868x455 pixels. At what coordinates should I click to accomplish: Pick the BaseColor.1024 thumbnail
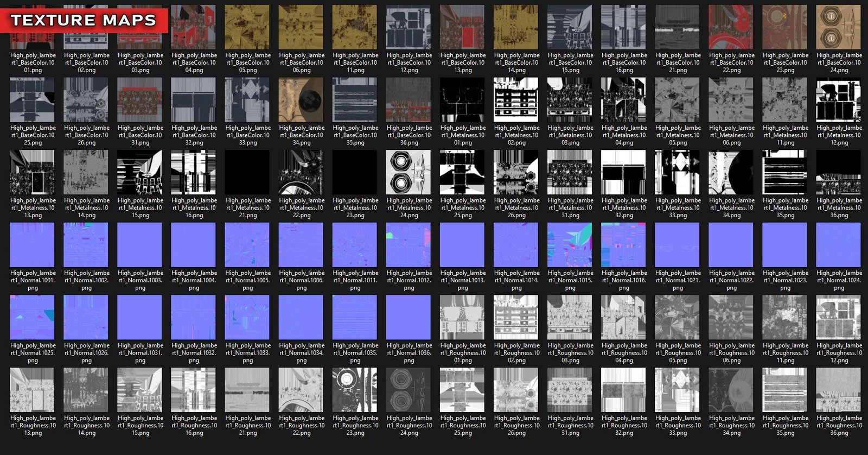(838, 27)
